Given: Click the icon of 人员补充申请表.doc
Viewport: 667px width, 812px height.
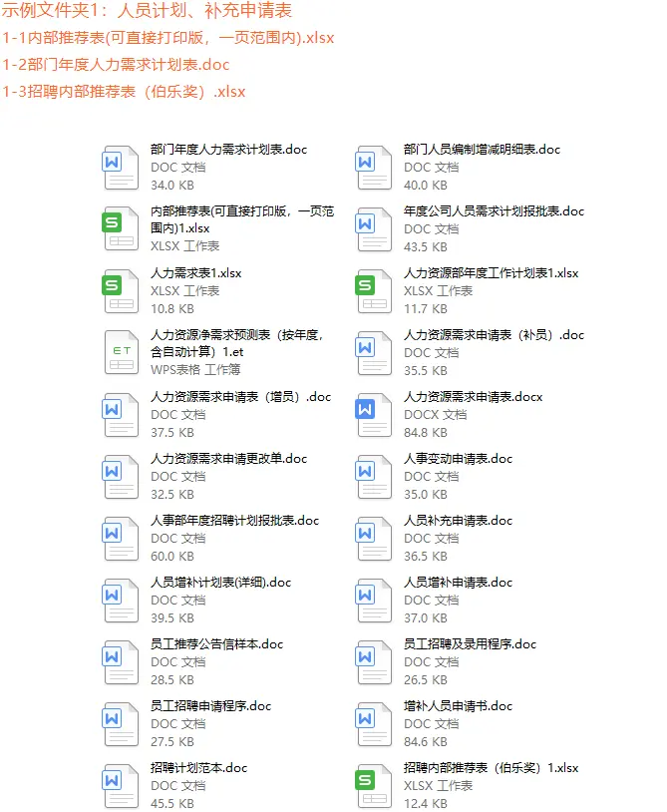Looking at the screenshot, I should 373,538.
